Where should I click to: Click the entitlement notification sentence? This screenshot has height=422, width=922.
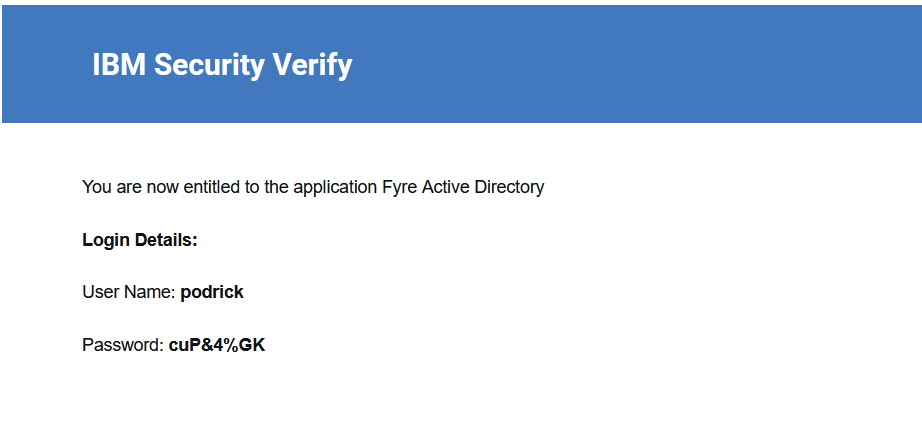pos(313,187)
